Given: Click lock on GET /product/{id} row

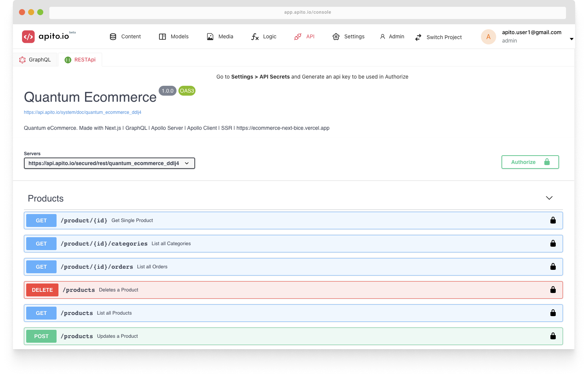Looking at the screenshot, I should tap(553, 220).
